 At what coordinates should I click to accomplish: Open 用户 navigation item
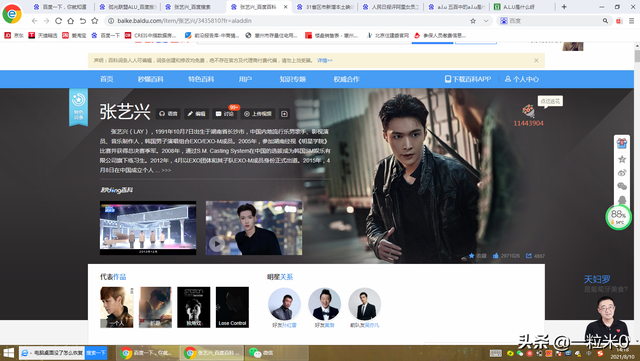coord(245,79)
